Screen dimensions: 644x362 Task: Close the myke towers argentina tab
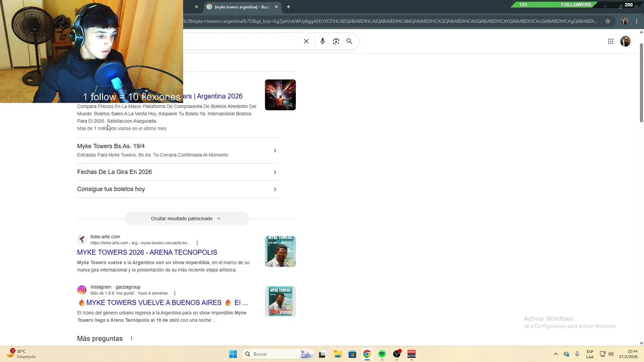pyautogui.click(x=276, y=7)
